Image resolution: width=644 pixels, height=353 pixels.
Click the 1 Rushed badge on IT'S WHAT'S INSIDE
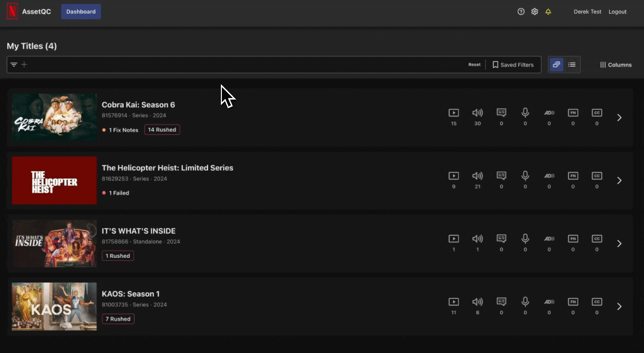tap(118, 256)
